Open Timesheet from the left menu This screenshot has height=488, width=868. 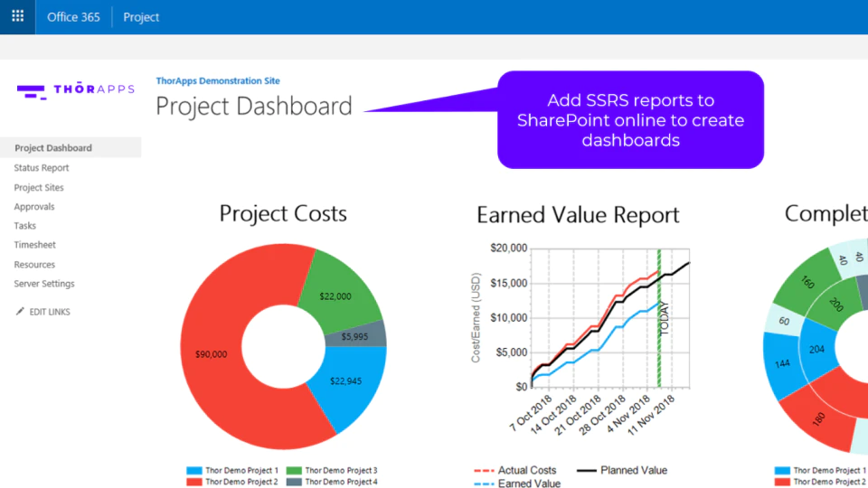[35, 245]
